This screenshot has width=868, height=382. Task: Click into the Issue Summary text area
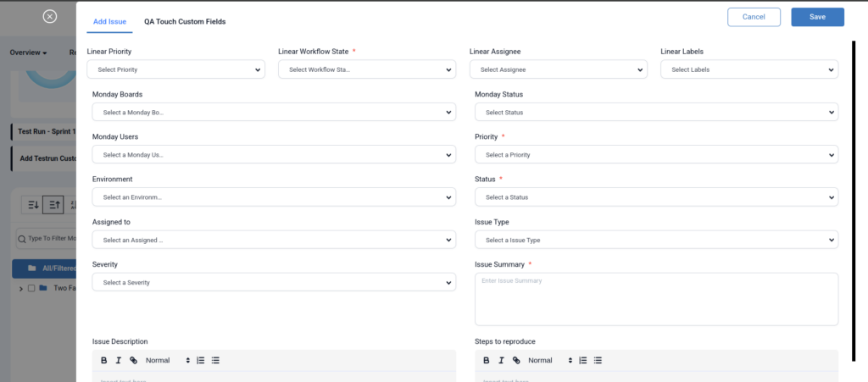[657, 299]
